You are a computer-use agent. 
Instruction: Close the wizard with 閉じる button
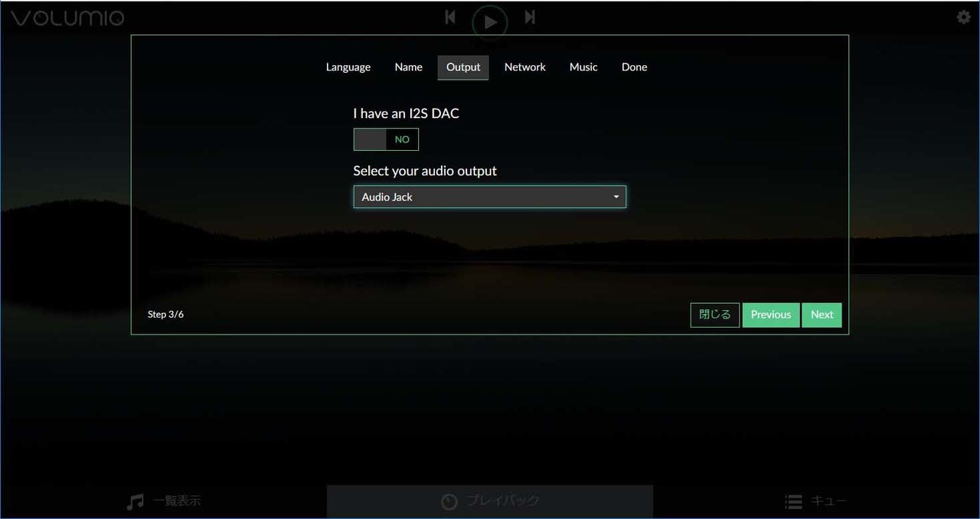[x=714, y=315]
